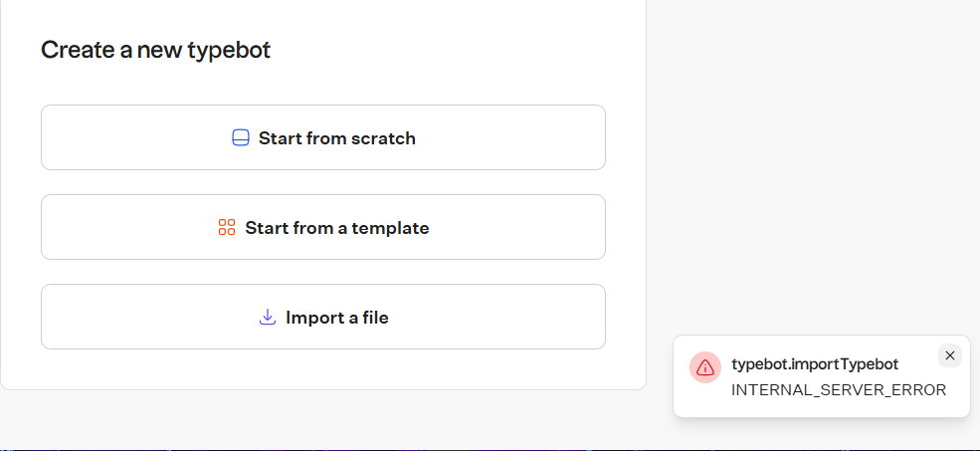Click the purple download arrow import icon

pos(267,318)
